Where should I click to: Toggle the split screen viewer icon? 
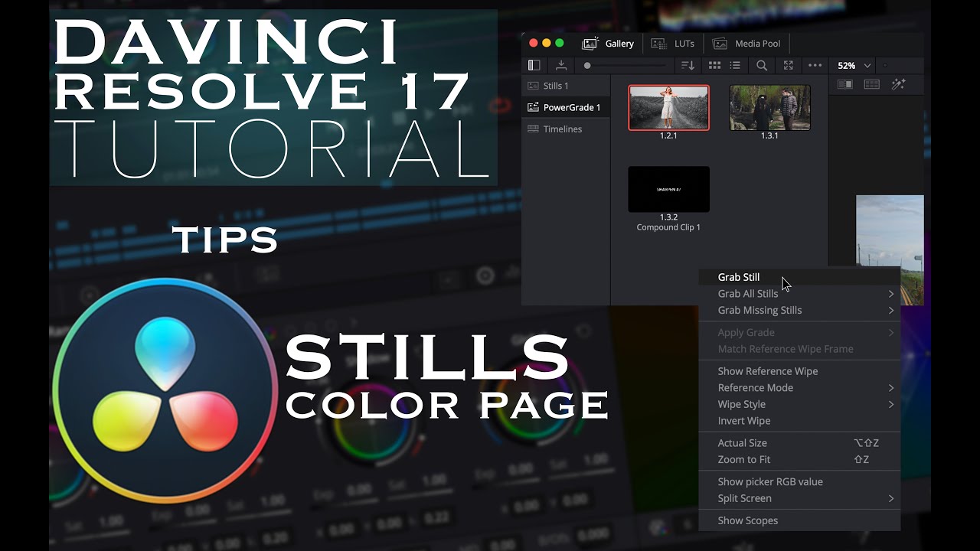point(872,85)
